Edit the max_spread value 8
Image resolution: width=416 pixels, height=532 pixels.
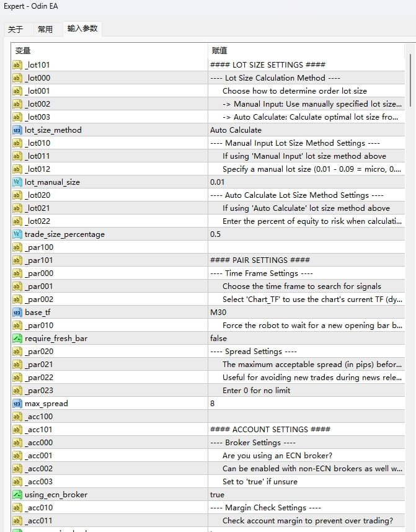tap(213, 404)
